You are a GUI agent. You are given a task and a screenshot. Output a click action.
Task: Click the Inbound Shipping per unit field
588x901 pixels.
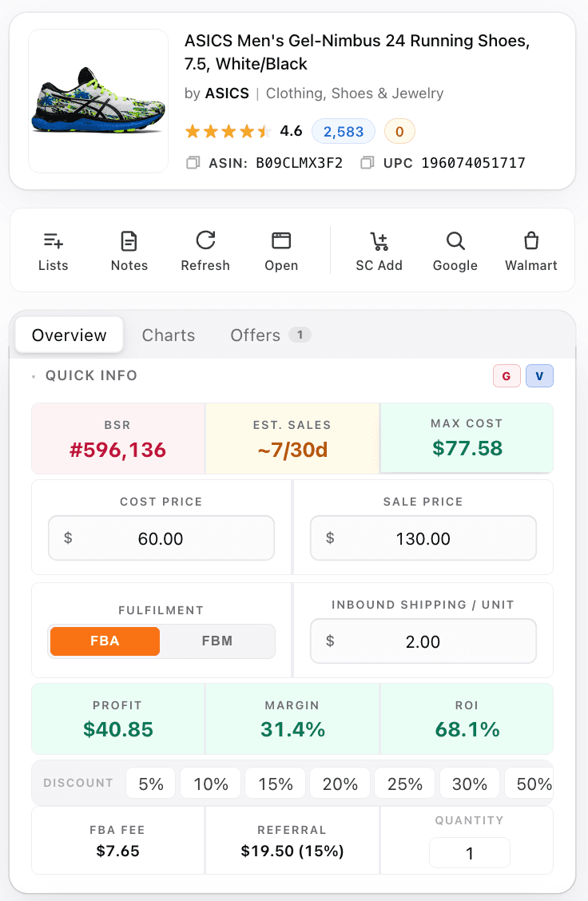(423, 641)
